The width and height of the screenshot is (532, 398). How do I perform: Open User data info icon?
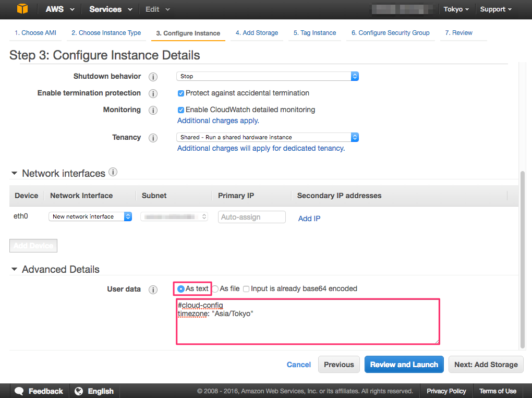coord(153,290)
